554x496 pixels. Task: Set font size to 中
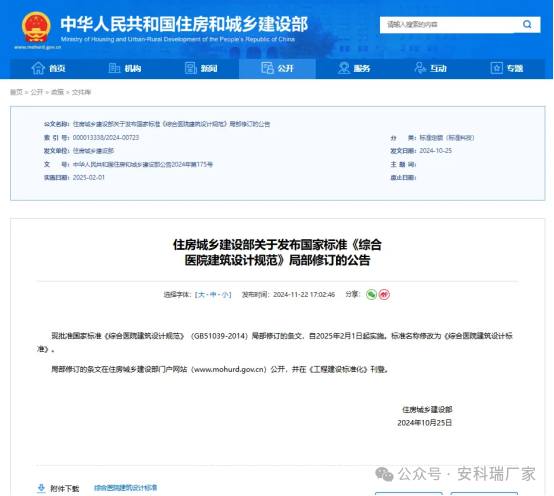213,295
